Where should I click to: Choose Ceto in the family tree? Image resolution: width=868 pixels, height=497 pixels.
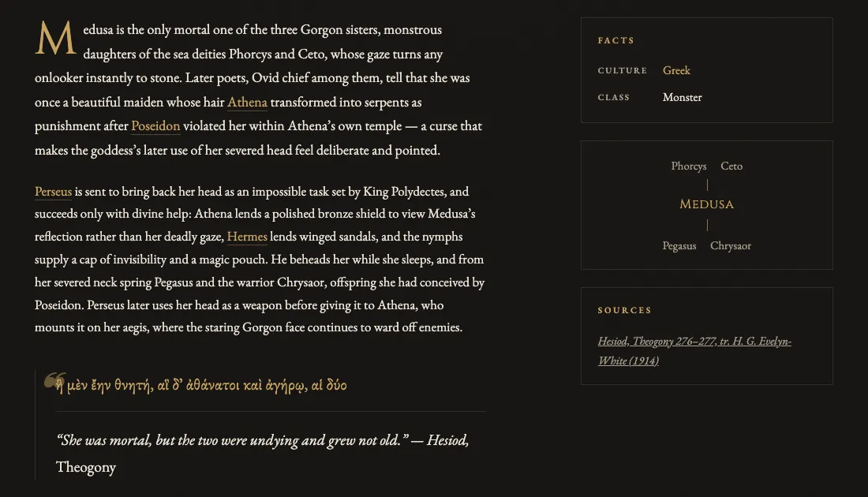coord(731,166)
